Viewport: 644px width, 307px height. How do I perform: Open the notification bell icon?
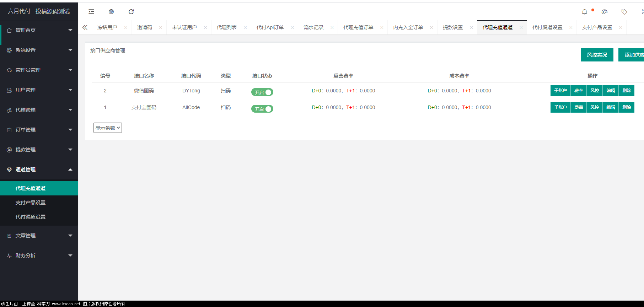(585, 12)
